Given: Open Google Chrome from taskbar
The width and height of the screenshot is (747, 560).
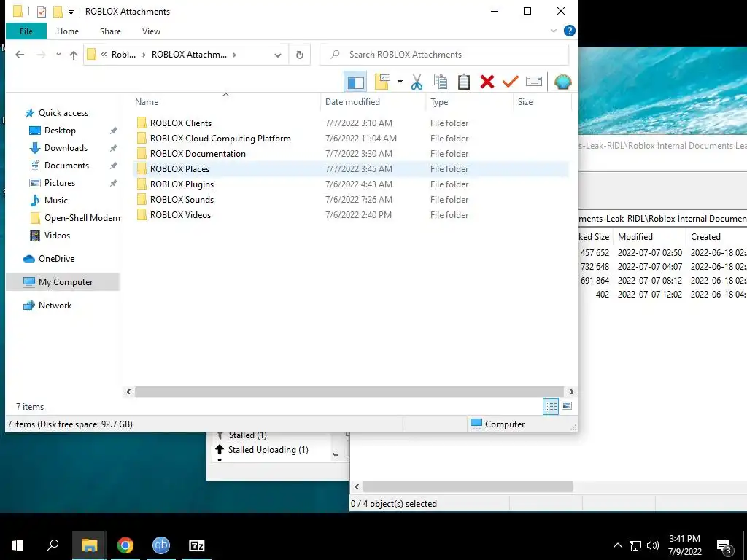Looking at the screenshot, I should (125, 545).
